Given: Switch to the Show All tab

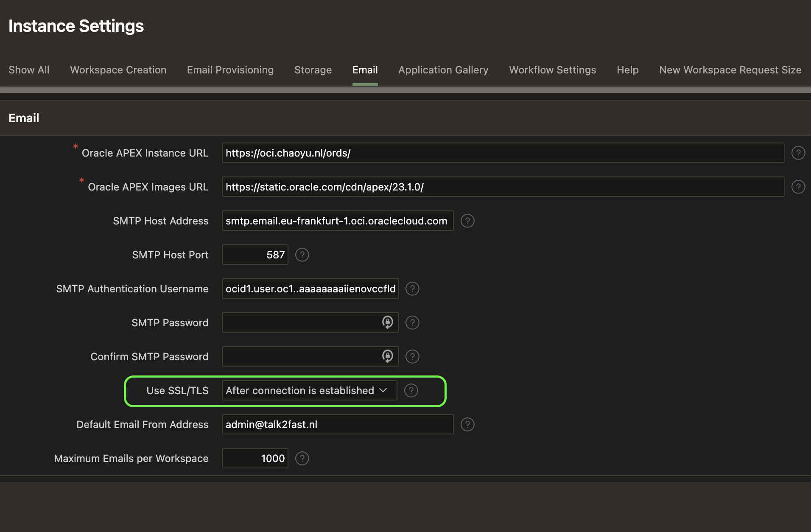Looking at the screenshot, I should (29, 70).
